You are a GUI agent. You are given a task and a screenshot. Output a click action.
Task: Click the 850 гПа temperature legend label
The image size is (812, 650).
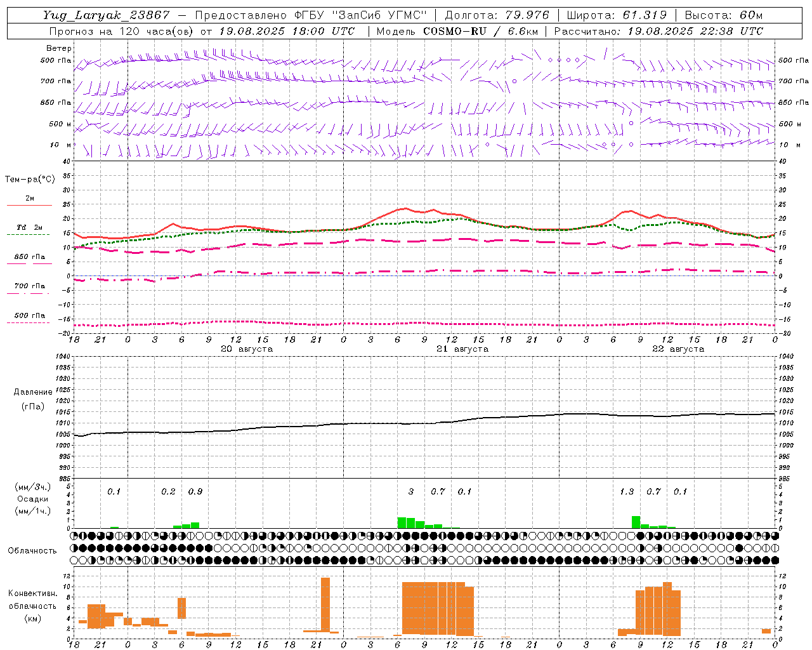[x=29, y=257]
